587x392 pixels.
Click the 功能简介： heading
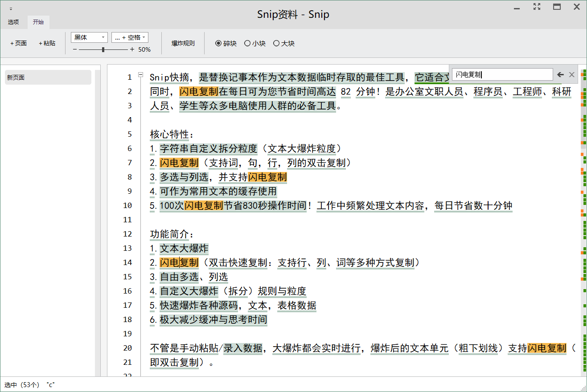point(172,234)
